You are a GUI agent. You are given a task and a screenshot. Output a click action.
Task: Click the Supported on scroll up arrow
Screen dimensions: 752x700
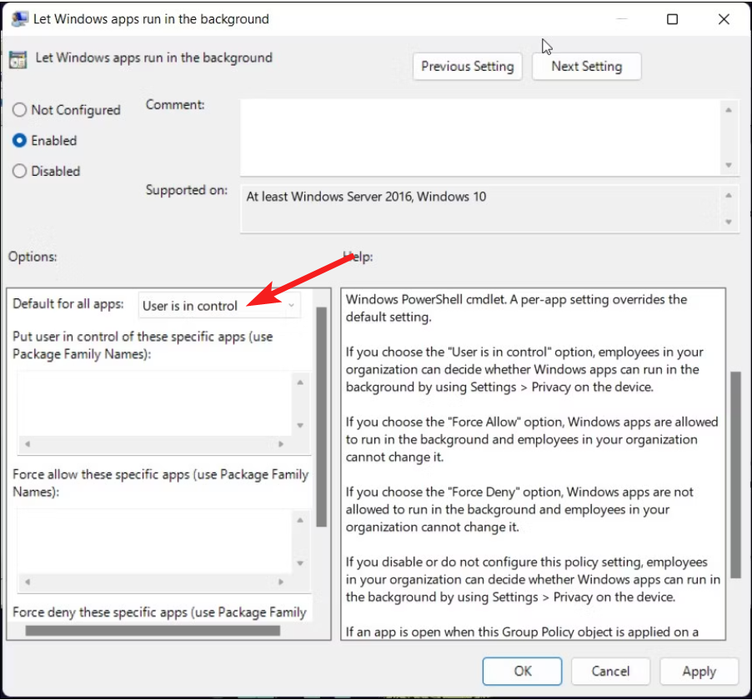729,196
